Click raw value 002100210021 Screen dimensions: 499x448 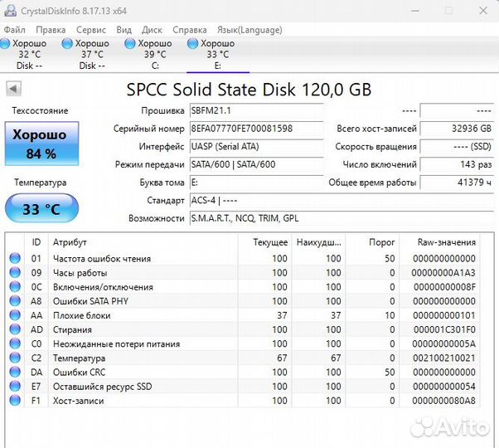(444, 358)
